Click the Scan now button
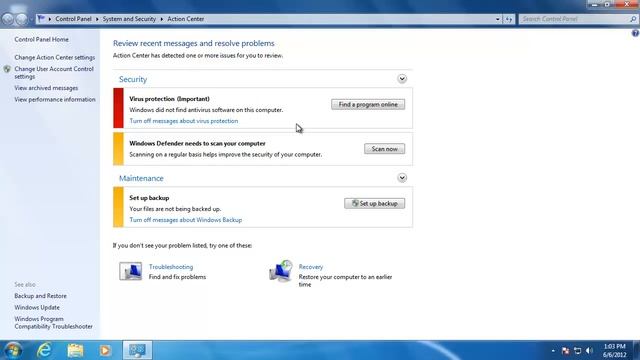The height and width of the screenshot is (360, 640). [x=384, y=149]
